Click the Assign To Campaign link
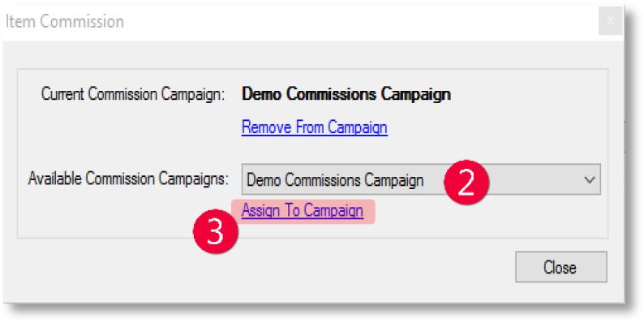This screenshot has width=644, height=323. coord(303,211)
